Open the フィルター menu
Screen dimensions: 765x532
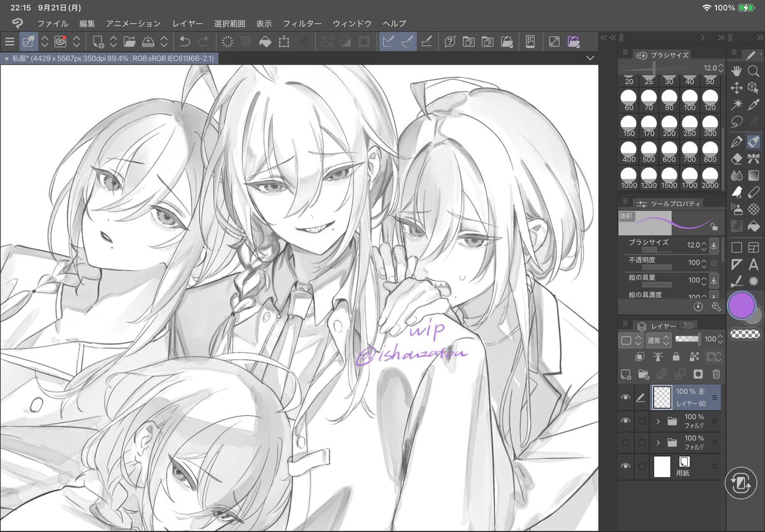point(302,24)
